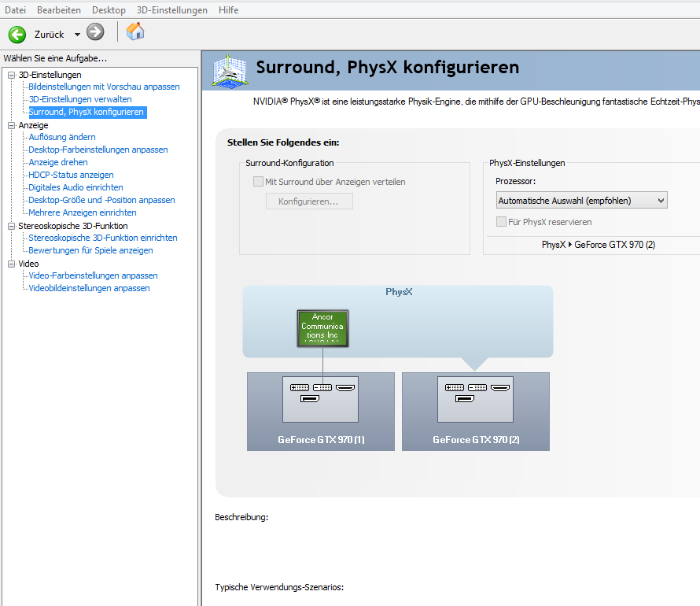Open Auflösung ändern link
The image size is (700, 606).
coord(62,137)
